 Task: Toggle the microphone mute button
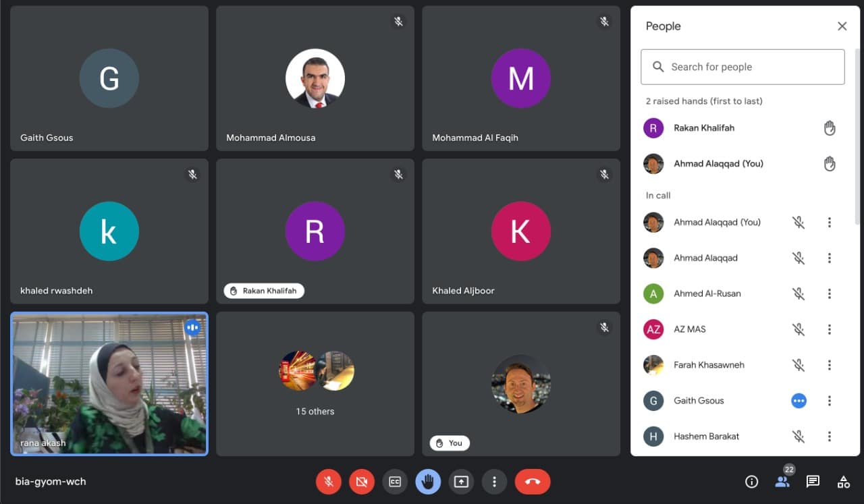tap(329, 482)
